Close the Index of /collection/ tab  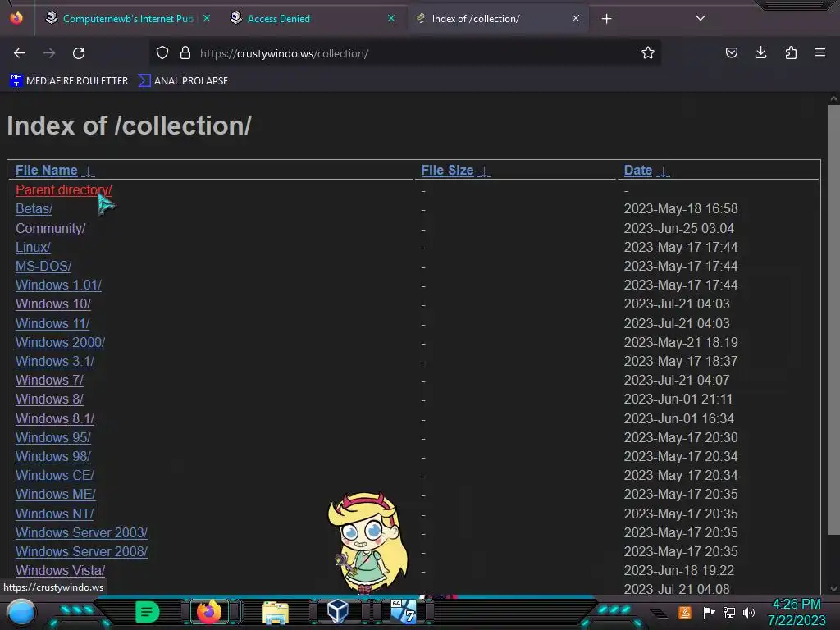[576, 18]
